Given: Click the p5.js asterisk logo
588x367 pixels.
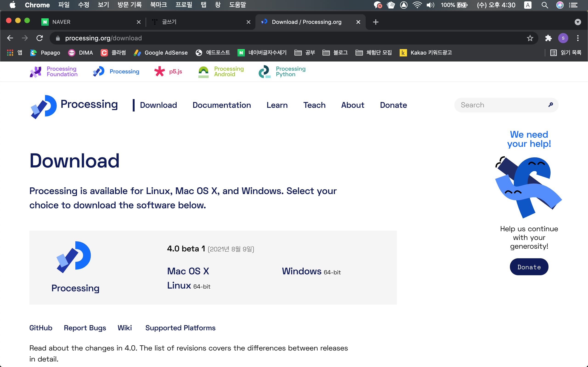Looking at the screenshot, I should 160,71.
